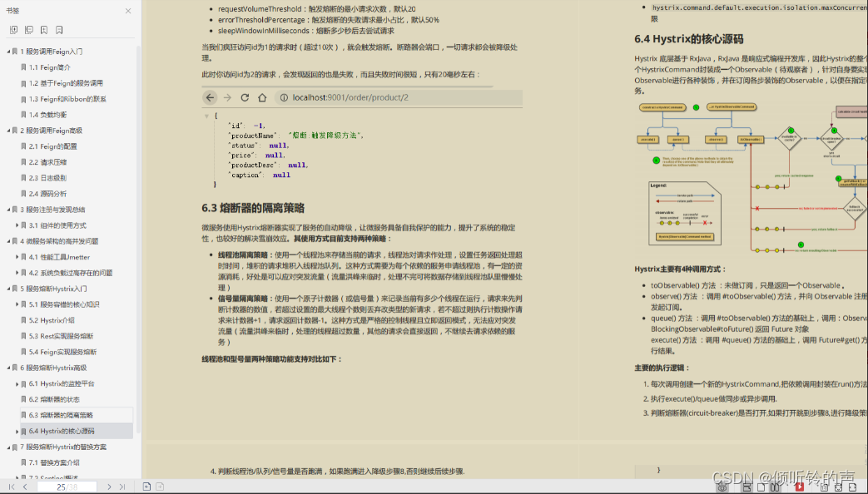Expand bookmark 4.2 系统负载过高存在的问题

(17, 273)
